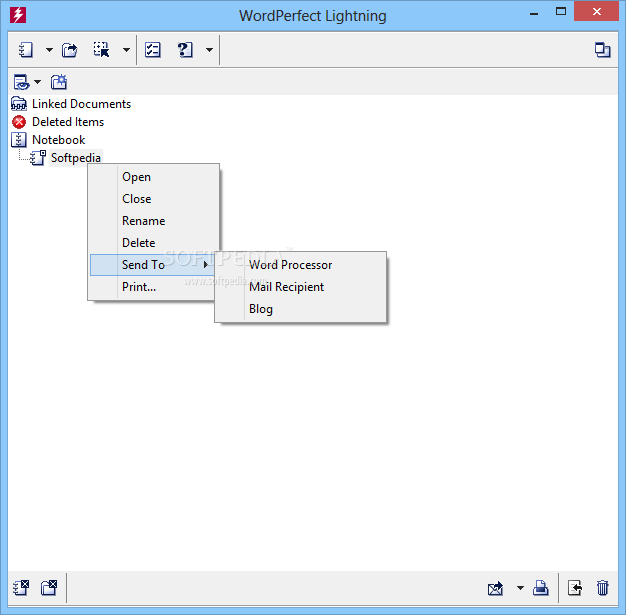Expand the Help dropdown arrow
Screen dimensions: 626x615
(209, 50)
